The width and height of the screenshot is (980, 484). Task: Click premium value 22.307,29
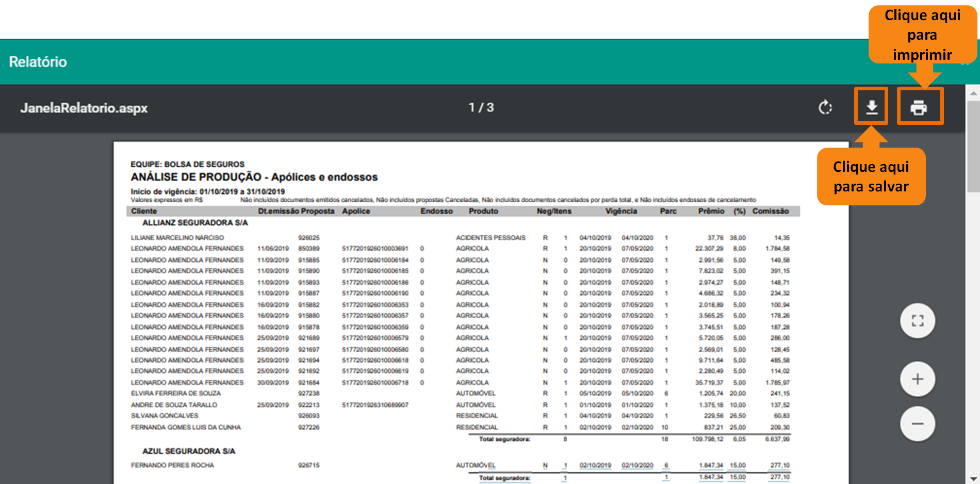coord(709,249)
